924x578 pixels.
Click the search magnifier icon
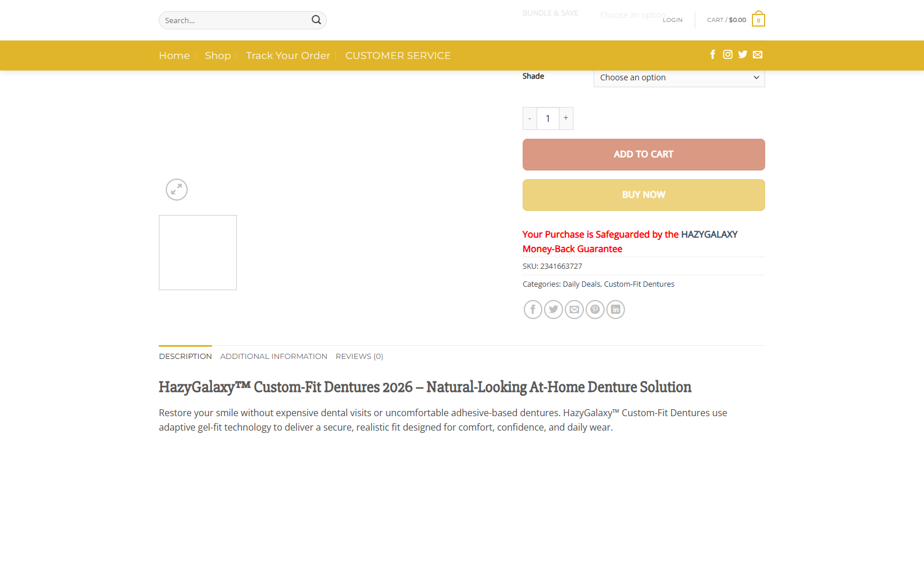pyautogui.click(x=316, y=20)
